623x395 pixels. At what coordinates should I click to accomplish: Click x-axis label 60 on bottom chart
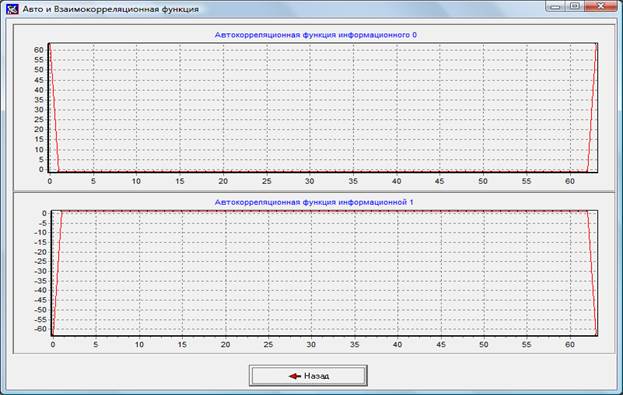tap(570, 345)
